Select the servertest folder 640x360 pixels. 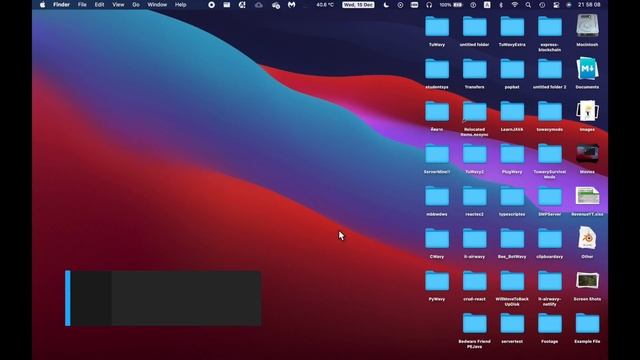(512, 324)
